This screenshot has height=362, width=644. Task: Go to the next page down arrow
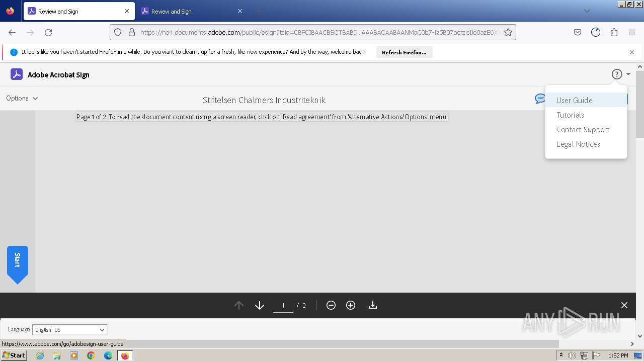(x=260, y=305)
